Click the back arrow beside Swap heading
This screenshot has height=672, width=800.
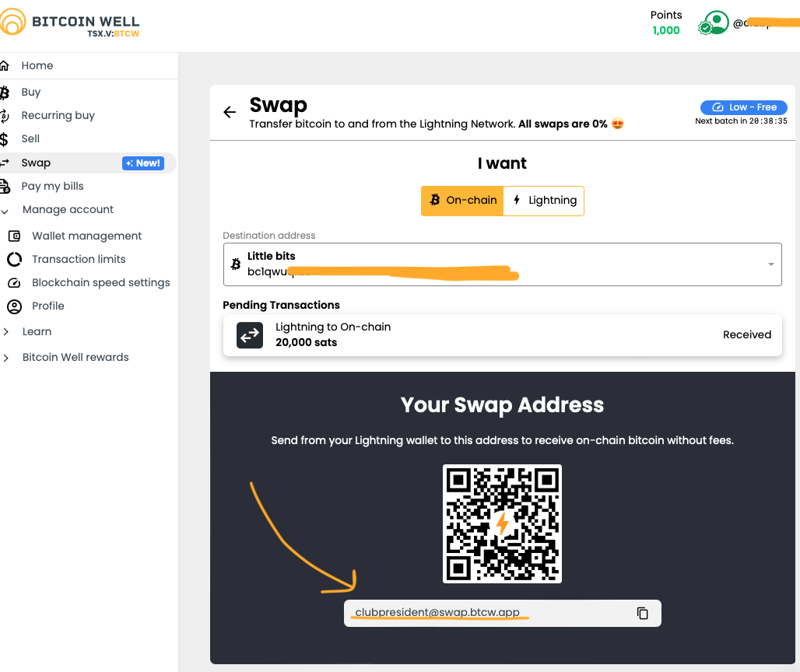click(x=230, y=112)
